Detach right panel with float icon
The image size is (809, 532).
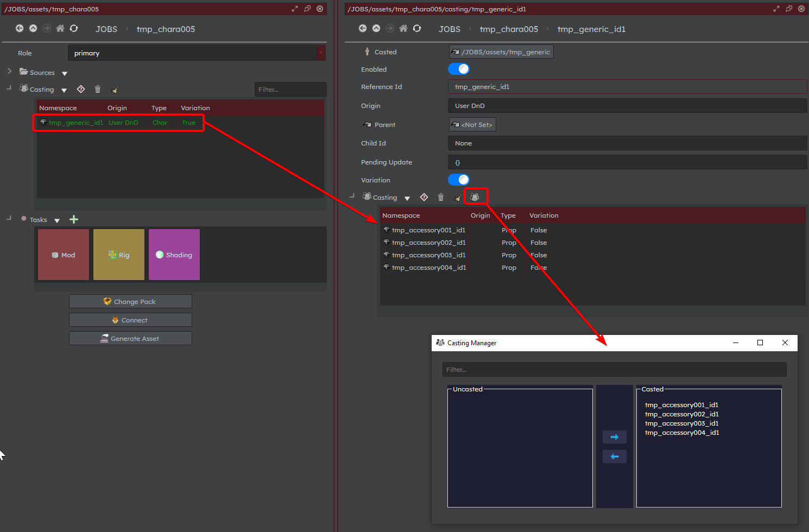(789, 9)
